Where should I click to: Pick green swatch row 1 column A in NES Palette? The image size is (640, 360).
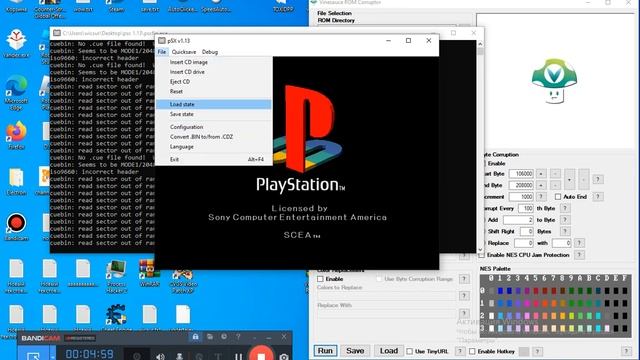point(580,303)
